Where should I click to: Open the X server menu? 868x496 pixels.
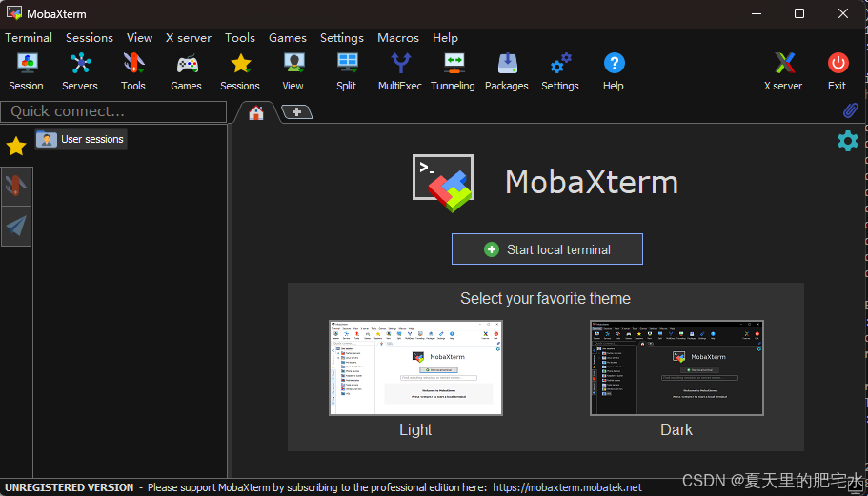(x=189, y=37)
